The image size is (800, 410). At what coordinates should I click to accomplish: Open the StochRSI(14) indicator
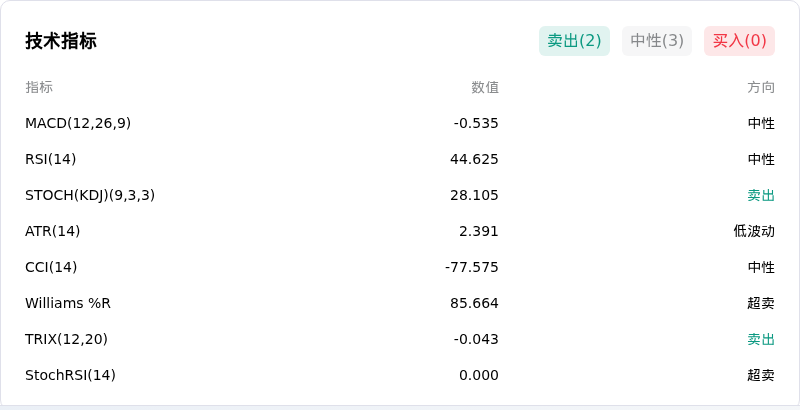pyautogui.click(x=70, y=375)
